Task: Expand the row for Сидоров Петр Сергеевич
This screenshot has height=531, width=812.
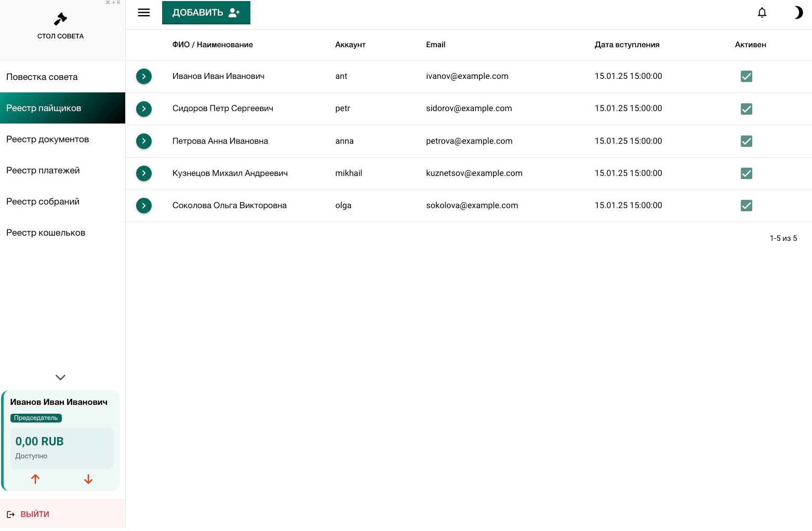Action: coord(144,109)
